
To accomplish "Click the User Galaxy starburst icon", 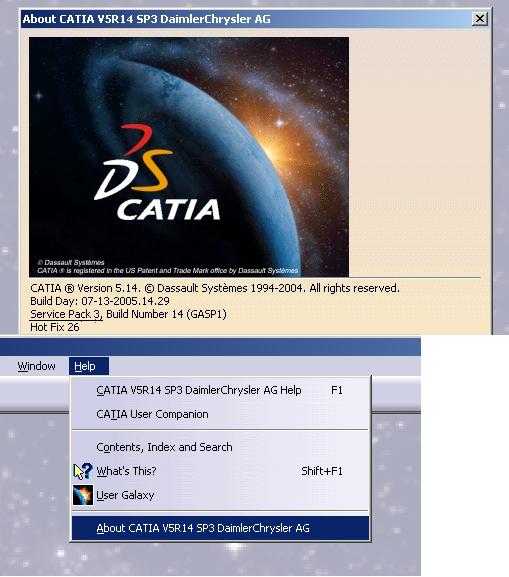I will (83, 495).
